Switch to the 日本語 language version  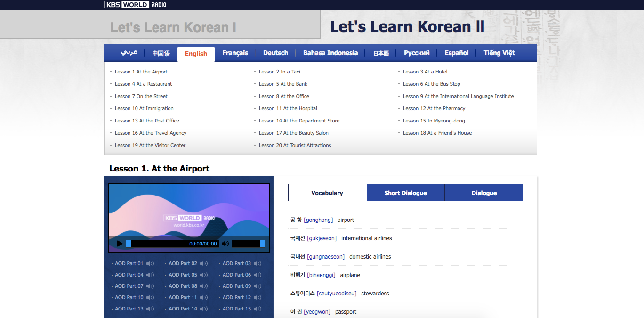pos(380,53)
